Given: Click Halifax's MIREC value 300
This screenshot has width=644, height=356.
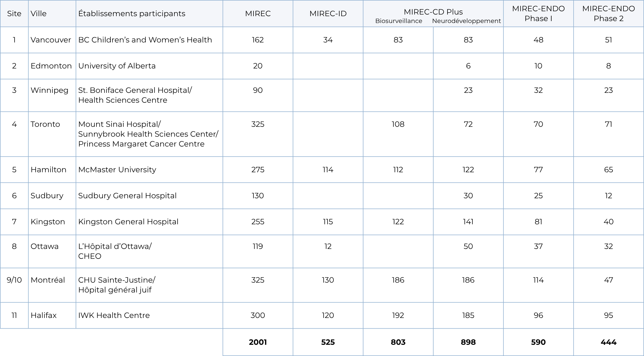Looking at the screenshot, I should coord(258,315).
